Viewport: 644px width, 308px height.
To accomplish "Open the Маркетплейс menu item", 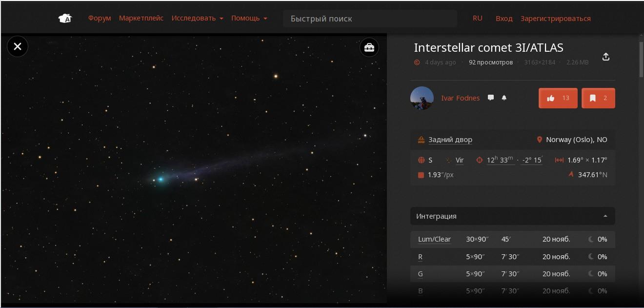I will pyautogui.click(x=141, y=18).
